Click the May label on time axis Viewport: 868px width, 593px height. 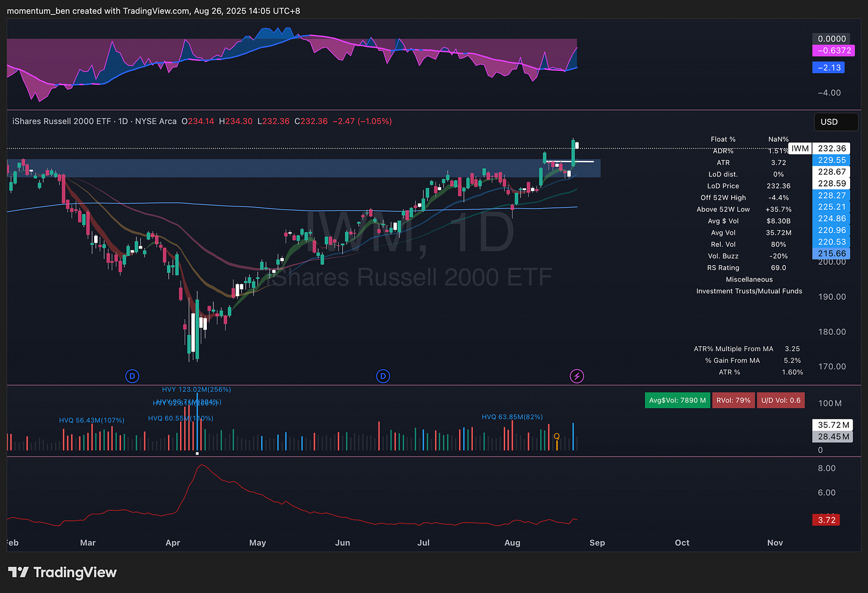click(258, 543)
